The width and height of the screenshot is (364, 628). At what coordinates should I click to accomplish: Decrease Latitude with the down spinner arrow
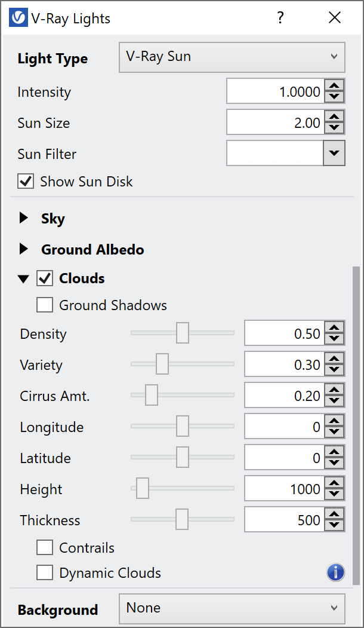click(x=334, y=463)
